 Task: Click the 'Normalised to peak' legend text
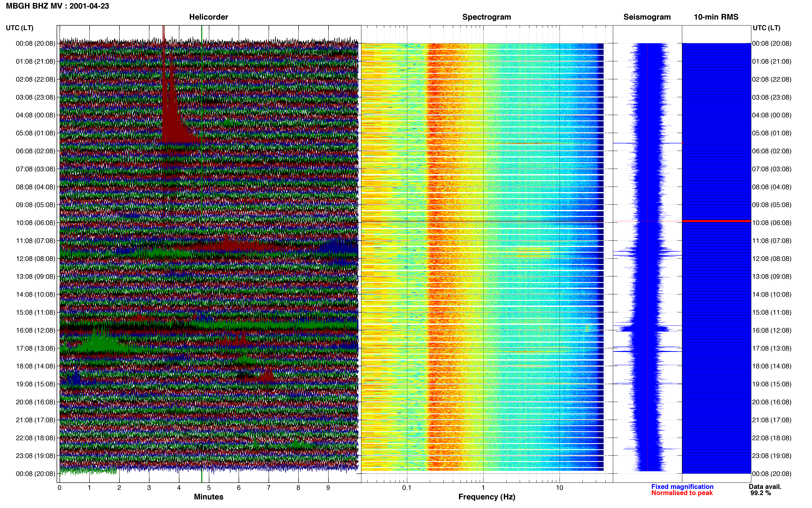click(x=682, y=493)
